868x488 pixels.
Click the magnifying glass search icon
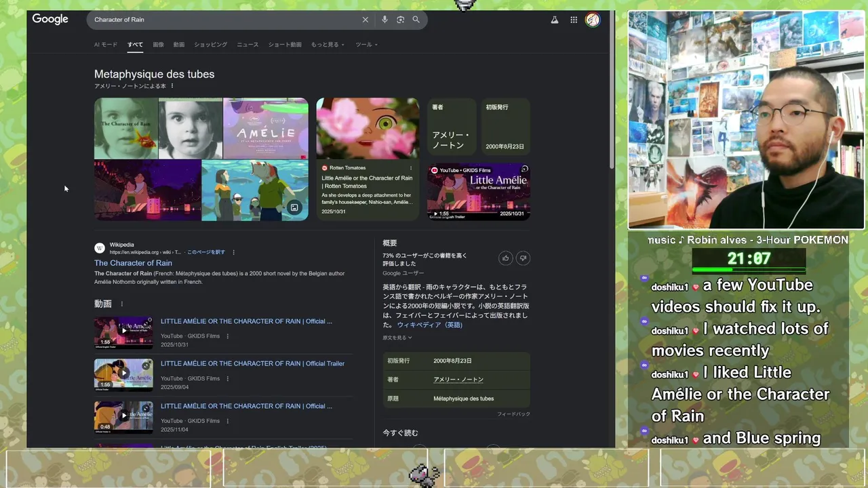(416, 20)
